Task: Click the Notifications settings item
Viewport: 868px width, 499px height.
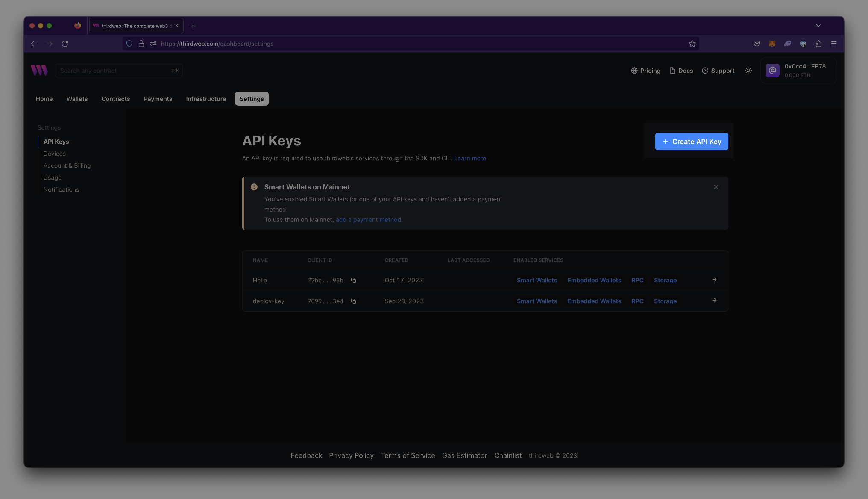Action: coord(62,189)
